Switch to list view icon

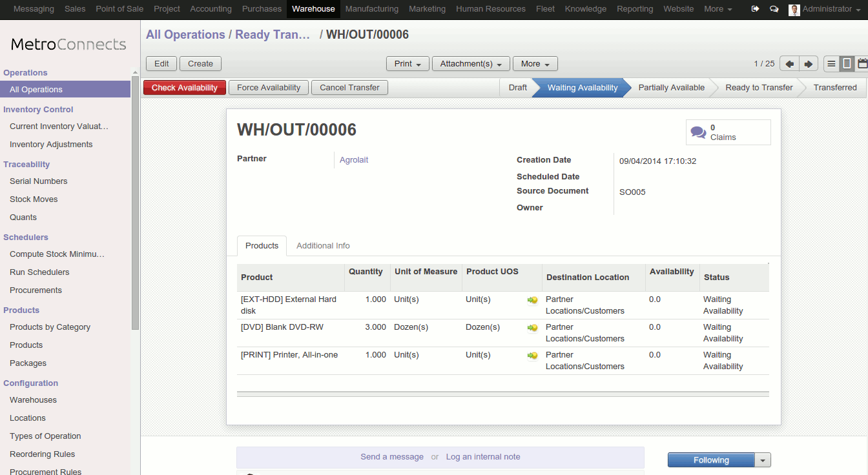click(x=831, y=64)
